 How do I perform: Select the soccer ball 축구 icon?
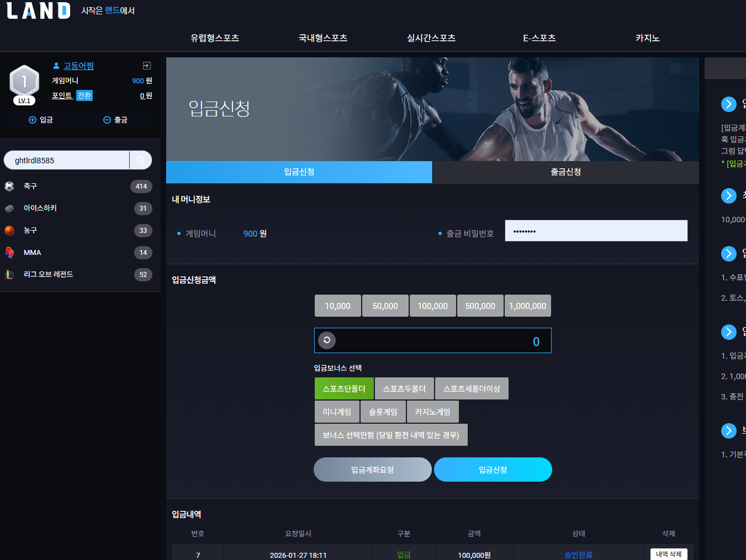[x=9, y=186]
